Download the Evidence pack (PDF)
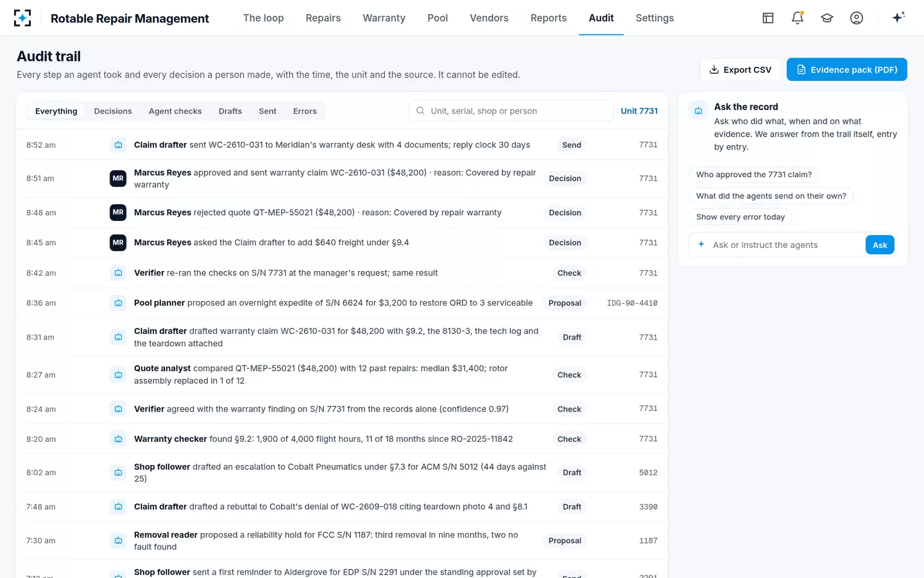The width and height of the screenshot is (924, 578). (x=847, y=69)
